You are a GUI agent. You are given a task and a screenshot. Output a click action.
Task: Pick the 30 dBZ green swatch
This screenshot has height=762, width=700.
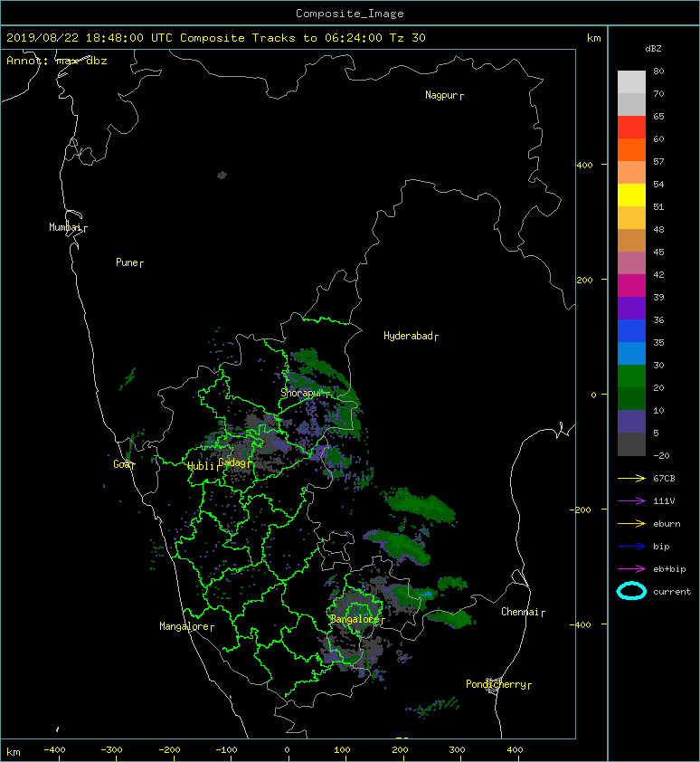point(631,376)
